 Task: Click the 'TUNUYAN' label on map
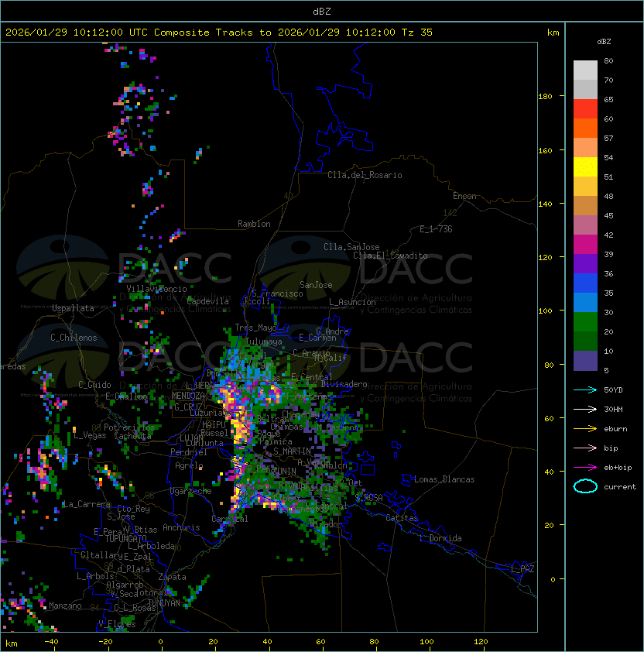tap(164, 603)
